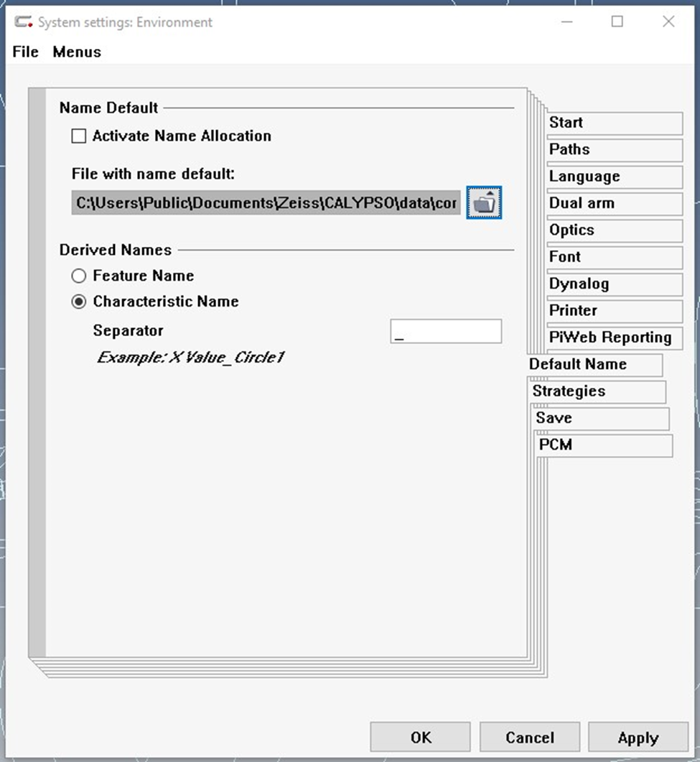
Task: Select the Characteristic Name radio option
Action: pyautogui.click(x=79, y=302)
